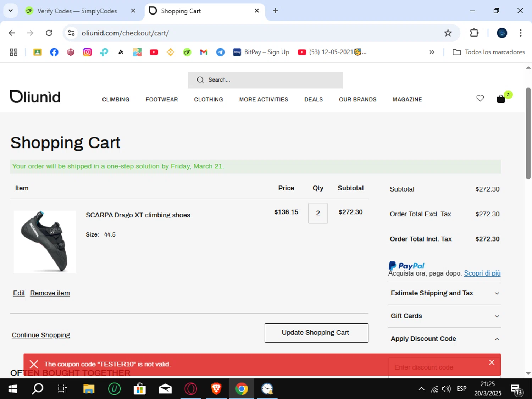The height and width of the screenshot is (399, 532).
Task: Open Todos los marcadores folder
Action: (489, 52)
